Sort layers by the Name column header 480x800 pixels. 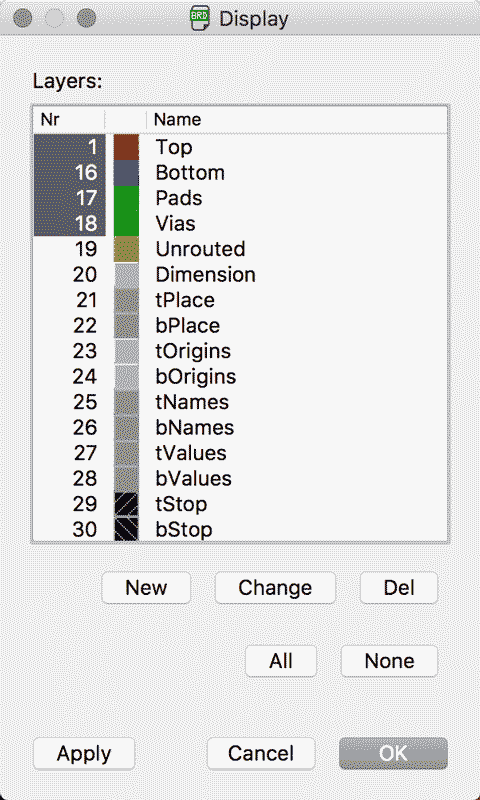tap(297, 119)
